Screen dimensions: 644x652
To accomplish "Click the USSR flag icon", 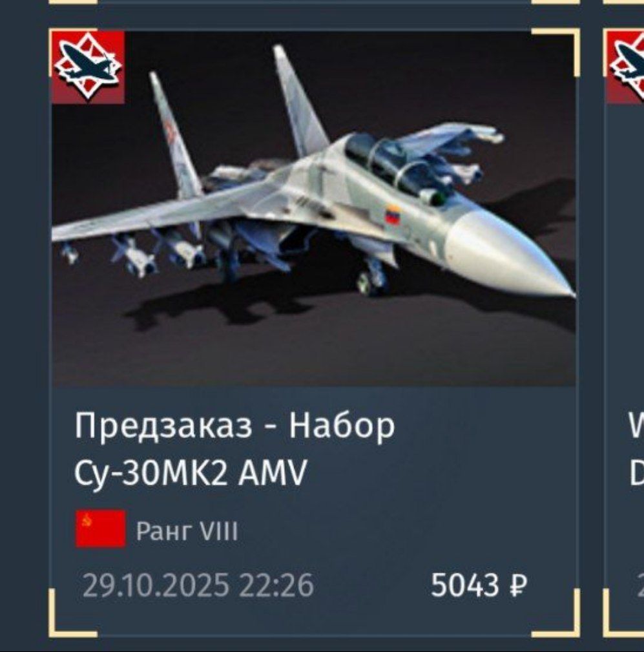I will tap(100, 529).
